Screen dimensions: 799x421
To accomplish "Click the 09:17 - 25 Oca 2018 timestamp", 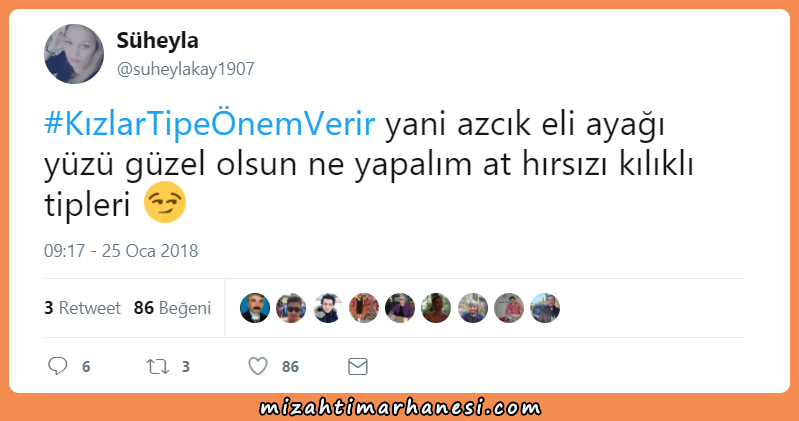I will point(121,251).
